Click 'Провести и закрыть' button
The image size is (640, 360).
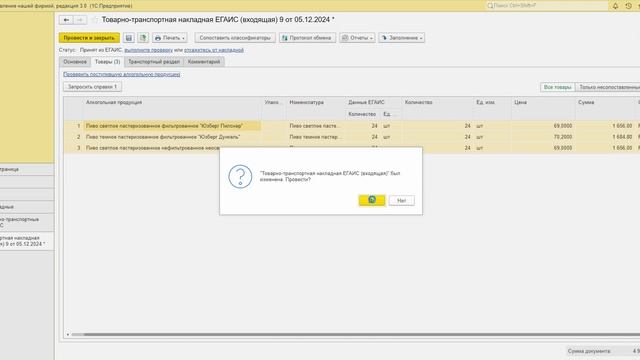(89, 38)
